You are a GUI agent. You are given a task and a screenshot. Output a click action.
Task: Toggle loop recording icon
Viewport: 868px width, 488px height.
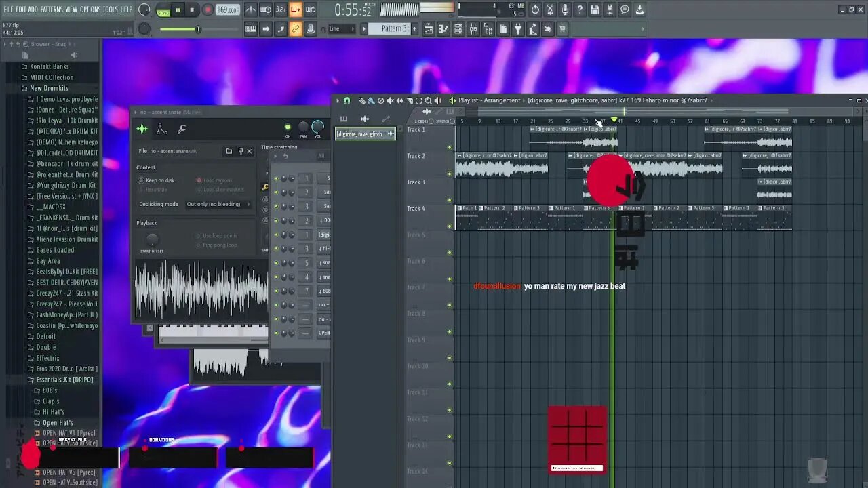[311, 9]
